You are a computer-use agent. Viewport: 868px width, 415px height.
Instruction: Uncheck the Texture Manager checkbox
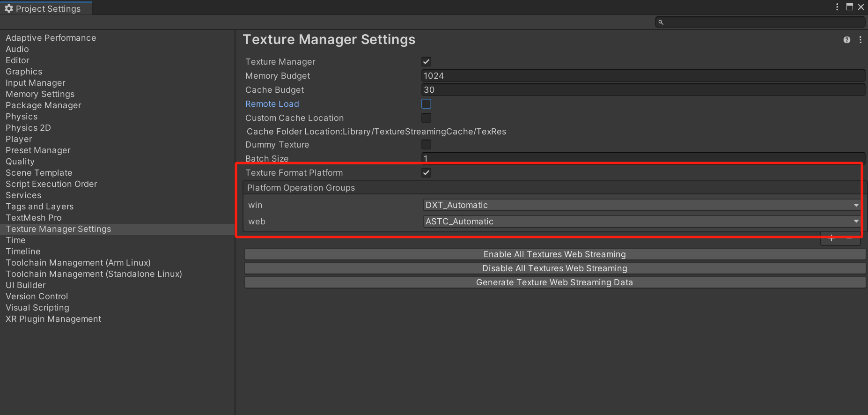426,62
